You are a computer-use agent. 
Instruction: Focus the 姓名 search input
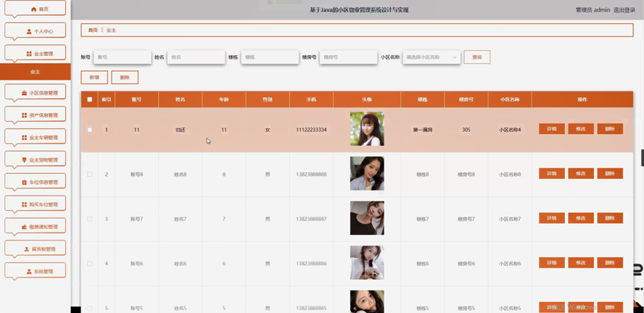[x=197, y=57]
